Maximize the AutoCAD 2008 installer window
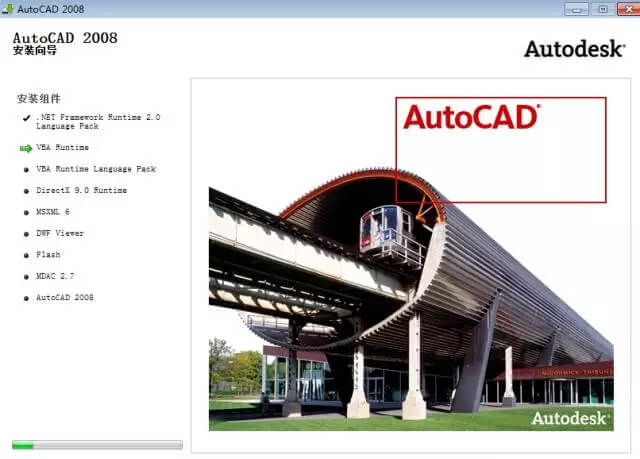640x459 pixels. 602,9
